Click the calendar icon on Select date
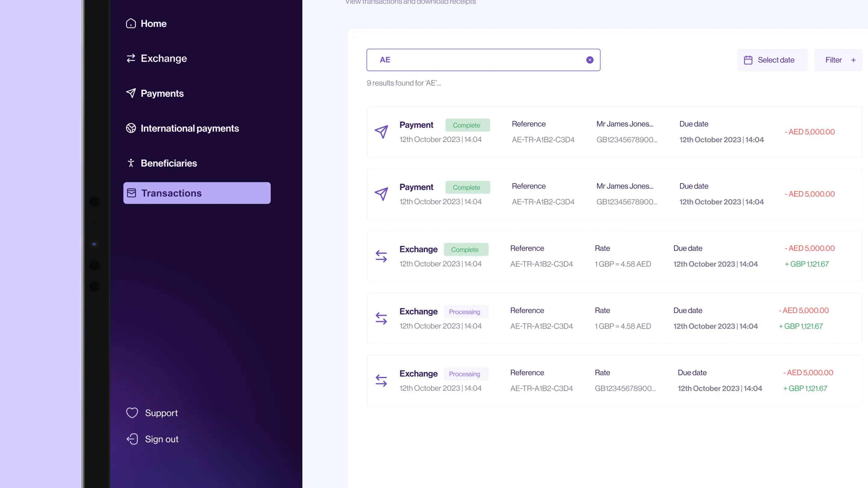868x488 pixels. point(748,60)
